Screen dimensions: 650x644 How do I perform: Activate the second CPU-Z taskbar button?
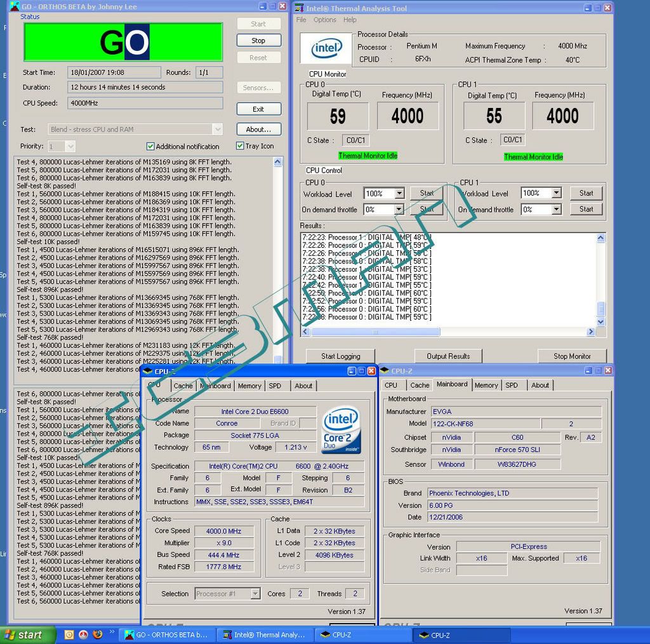coord(462,635)
